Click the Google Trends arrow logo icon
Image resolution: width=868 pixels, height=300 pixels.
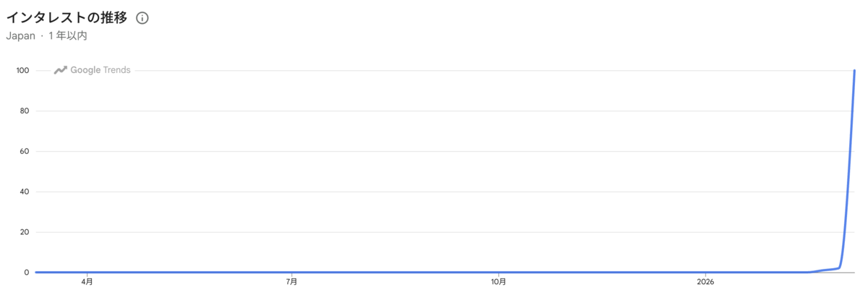pos(60,70)
